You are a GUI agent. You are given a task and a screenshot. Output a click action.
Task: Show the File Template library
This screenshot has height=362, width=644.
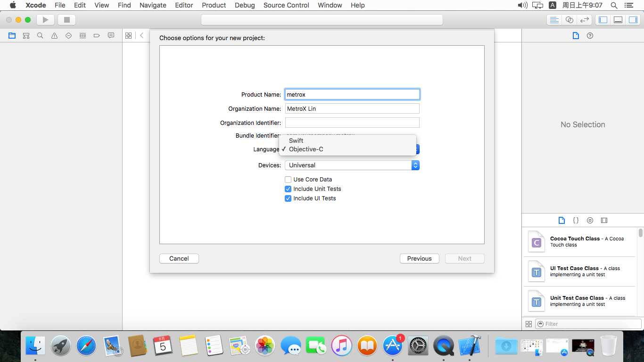[561, 220]
